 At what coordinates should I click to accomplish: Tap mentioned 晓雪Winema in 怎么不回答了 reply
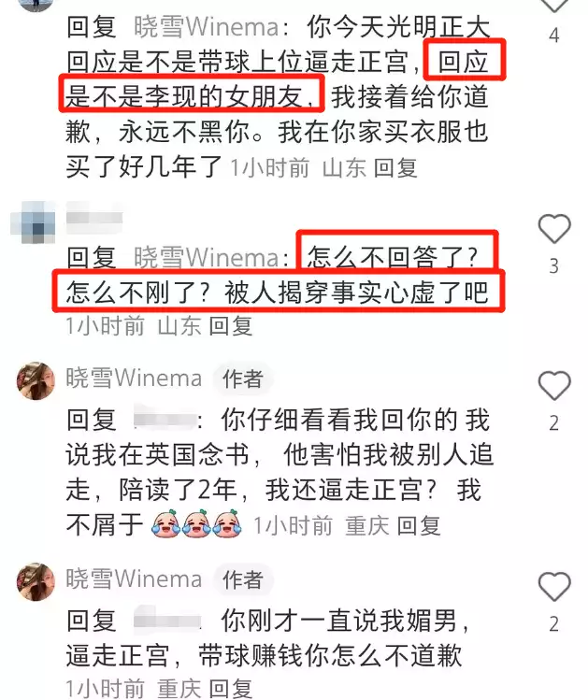click(x=207, y=258)
